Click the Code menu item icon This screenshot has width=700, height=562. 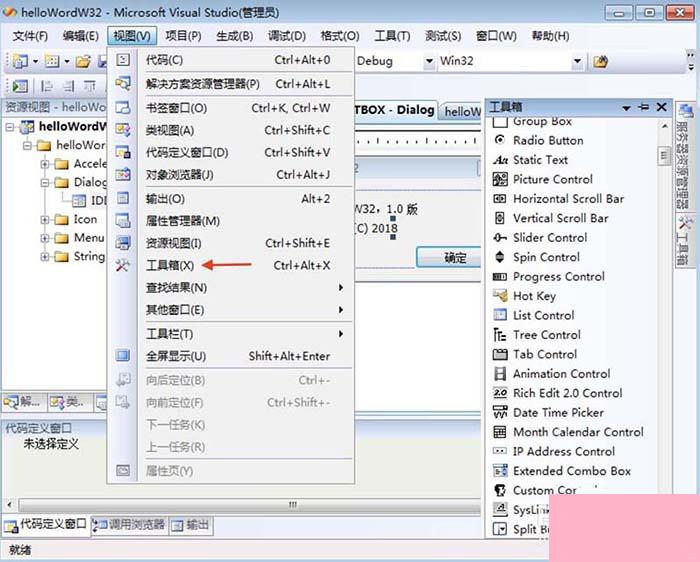tap(123, 60)
